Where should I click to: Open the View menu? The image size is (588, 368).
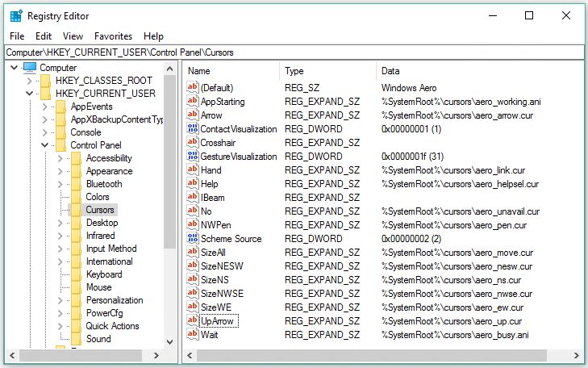click(73, 36)
